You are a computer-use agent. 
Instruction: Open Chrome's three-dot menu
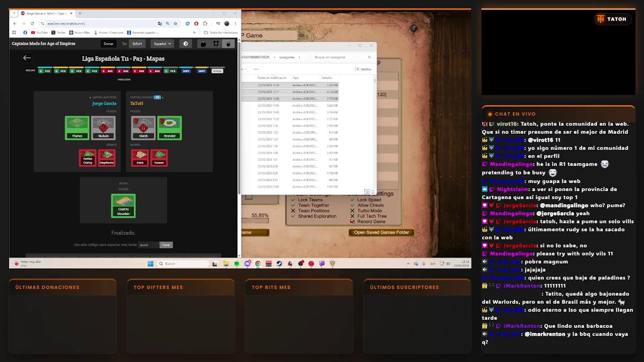[235, 24]
